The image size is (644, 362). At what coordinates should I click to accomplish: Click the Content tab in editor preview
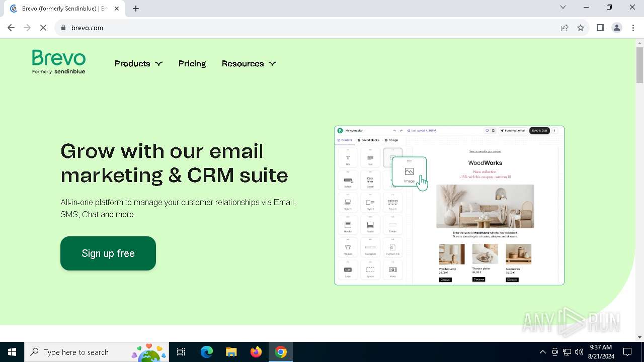coord(345,140)
